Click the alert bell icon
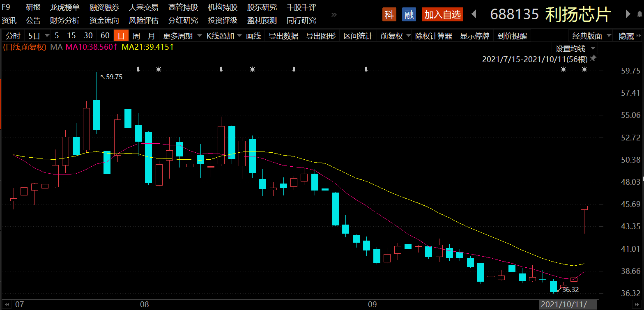This screenshot has width=644, height=310. click(x=639, y=15)
